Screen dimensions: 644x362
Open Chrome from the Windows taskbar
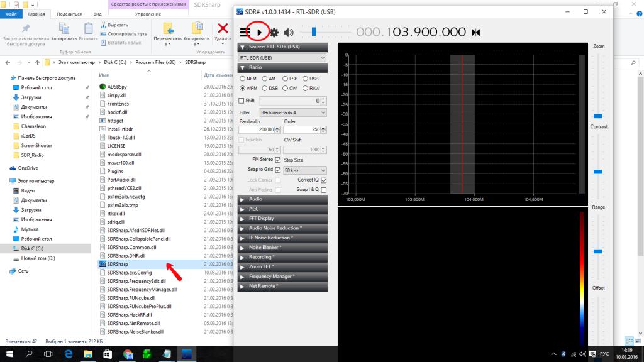(128, 354)
